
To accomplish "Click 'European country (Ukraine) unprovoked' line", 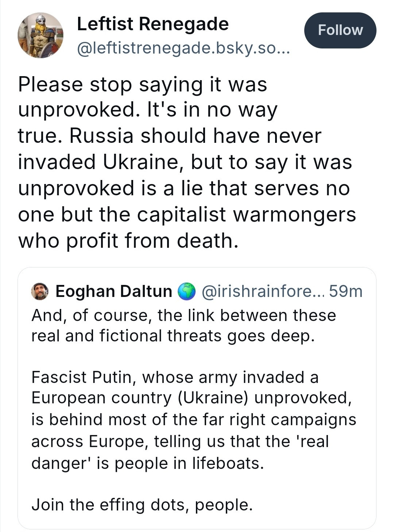I will [192, 398].
